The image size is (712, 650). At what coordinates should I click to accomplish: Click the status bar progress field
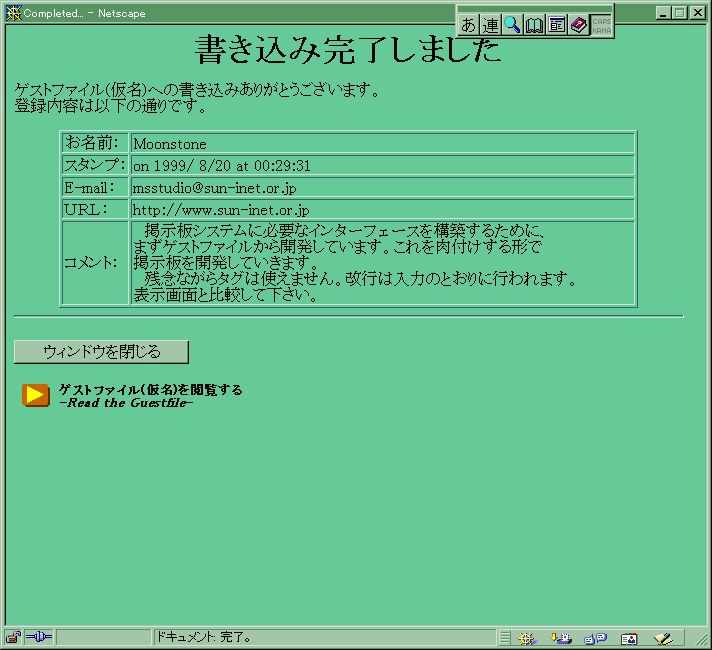pos(103,637)
